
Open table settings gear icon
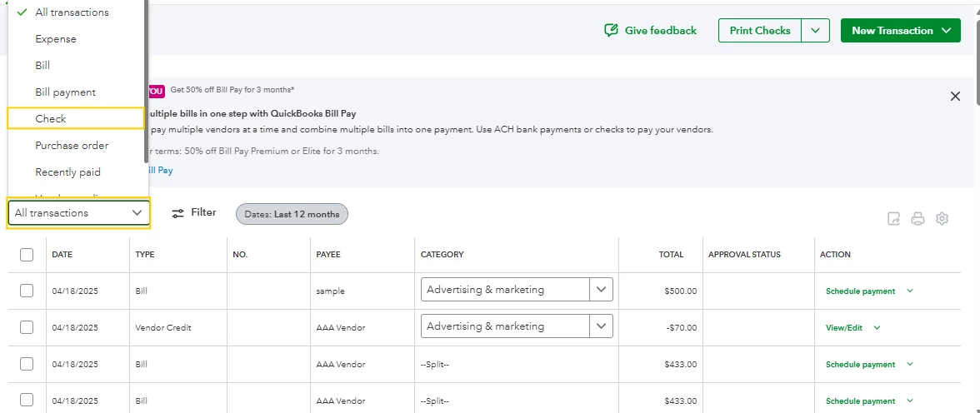[942, 219]
